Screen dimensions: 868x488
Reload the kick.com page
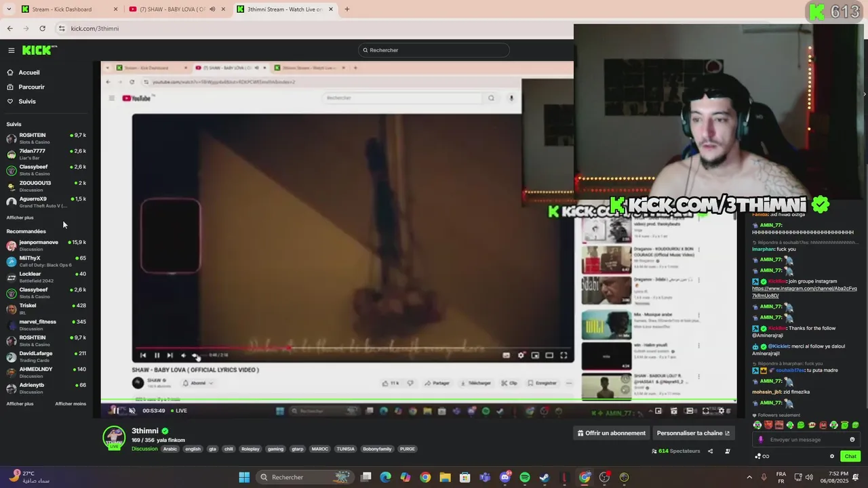click(42, 28)
